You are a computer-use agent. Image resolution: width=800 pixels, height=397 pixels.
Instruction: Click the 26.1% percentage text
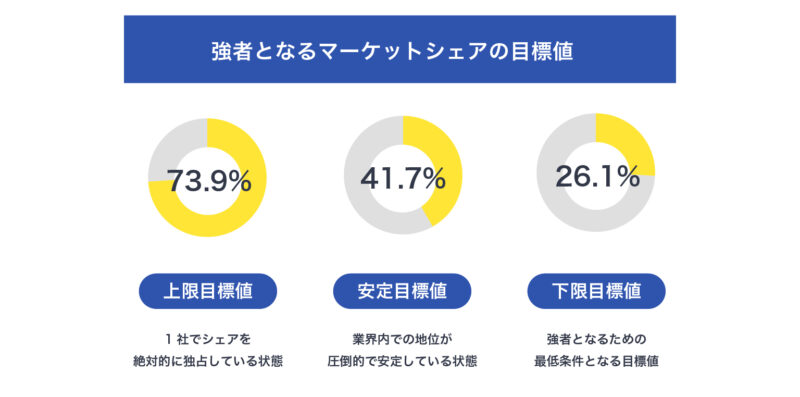(x=597, y=176)
